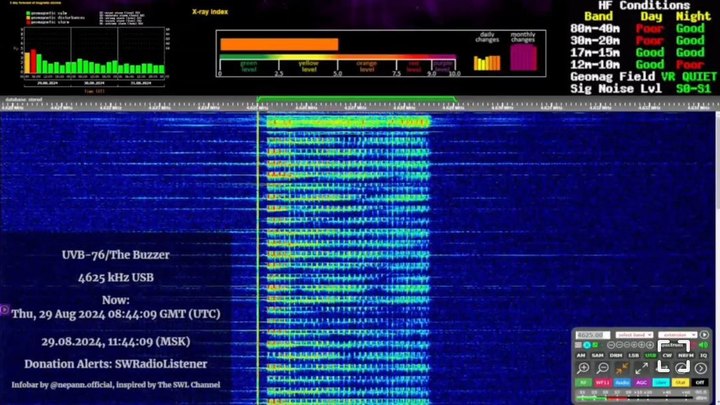Switch to the green RF tab
Screen dimensions: 720x405
pos(584,382)
